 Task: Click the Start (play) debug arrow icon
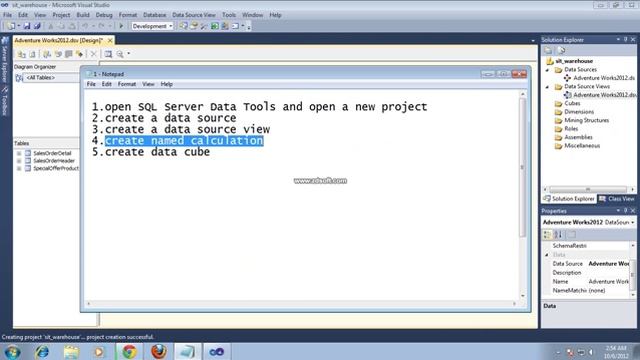coord(121,26)
